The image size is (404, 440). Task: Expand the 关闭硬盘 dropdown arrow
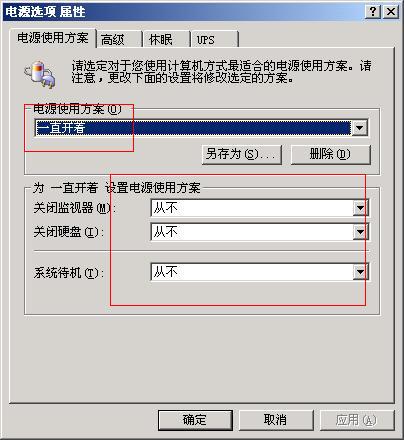(360, 232)
